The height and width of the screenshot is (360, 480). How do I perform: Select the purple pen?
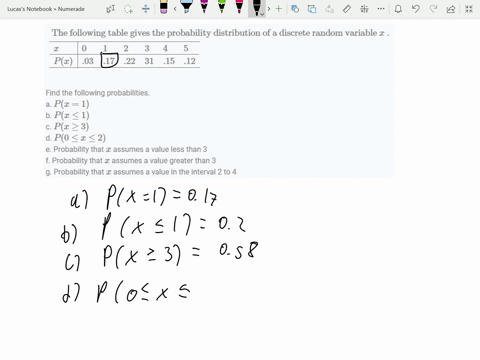point(204,7)
